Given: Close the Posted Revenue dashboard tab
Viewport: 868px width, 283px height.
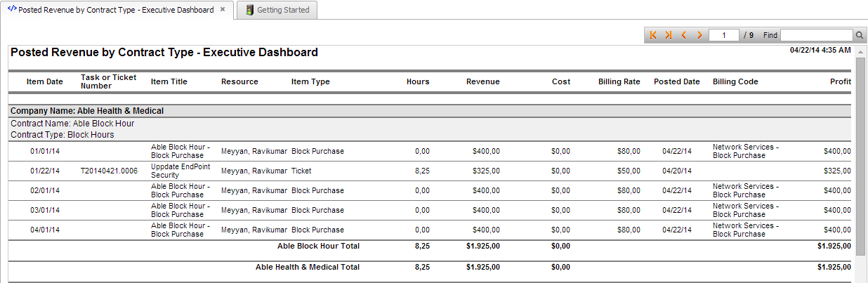Looking at the screenshot, I should (223, 10).
